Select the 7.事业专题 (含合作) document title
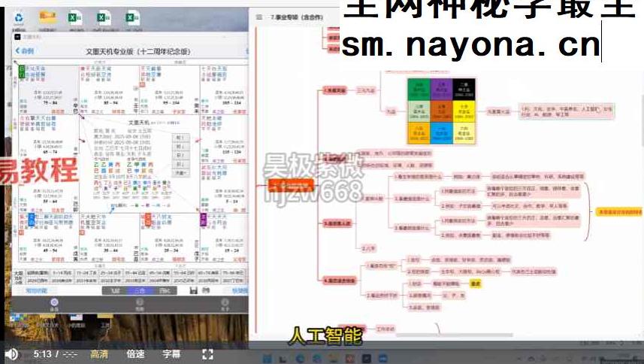The image size is (644, 364). [x=297, y=17]
